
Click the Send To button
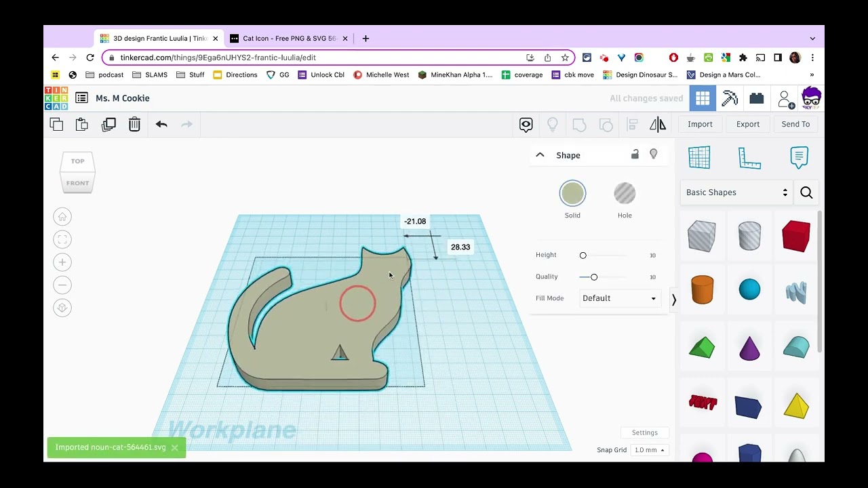[x=795, y=124]
